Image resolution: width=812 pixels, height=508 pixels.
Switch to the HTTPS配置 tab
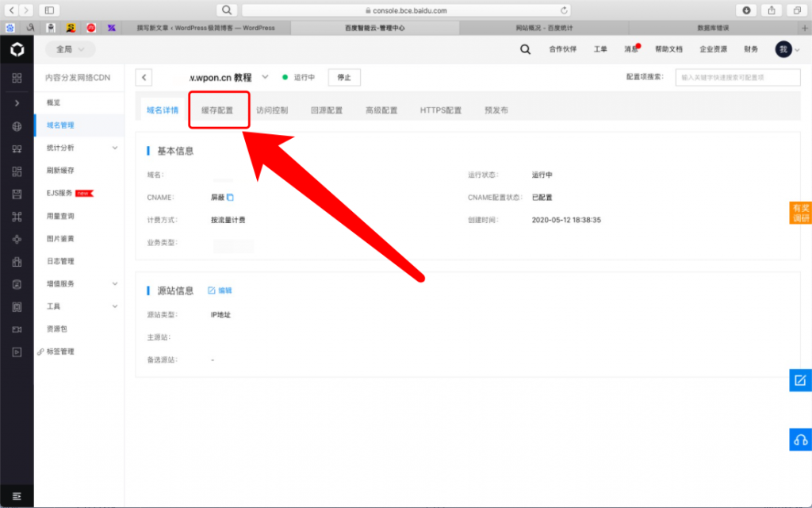coord(440,110)
